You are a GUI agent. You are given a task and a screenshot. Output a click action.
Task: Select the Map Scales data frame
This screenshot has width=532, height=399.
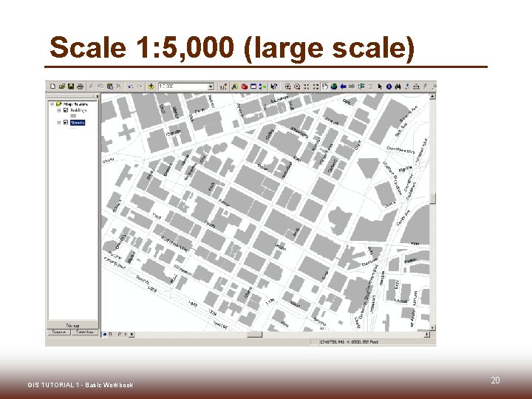coord(75,104)
